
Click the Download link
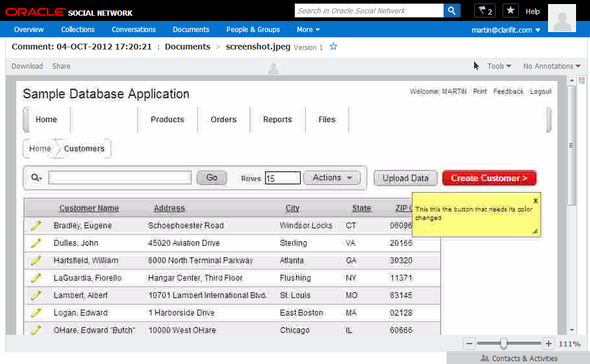pyautogui.click(x=27, y=66)
